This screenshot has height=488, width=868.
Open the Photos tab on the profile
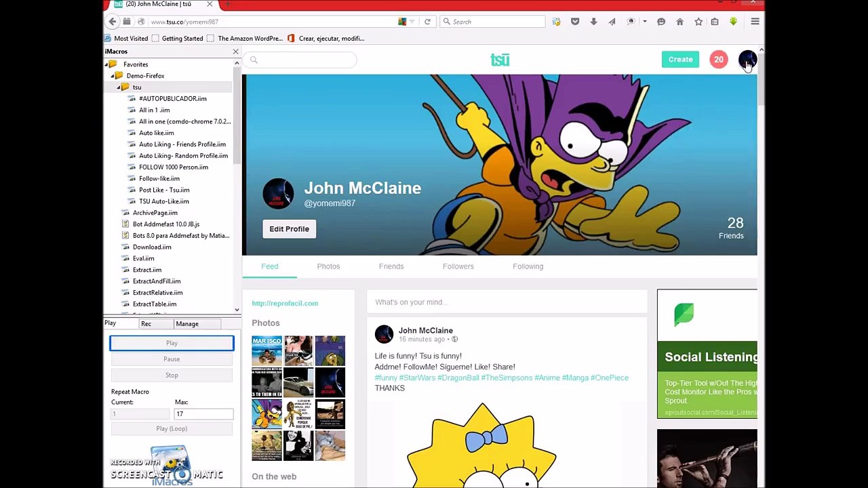[x=328, y=266]
